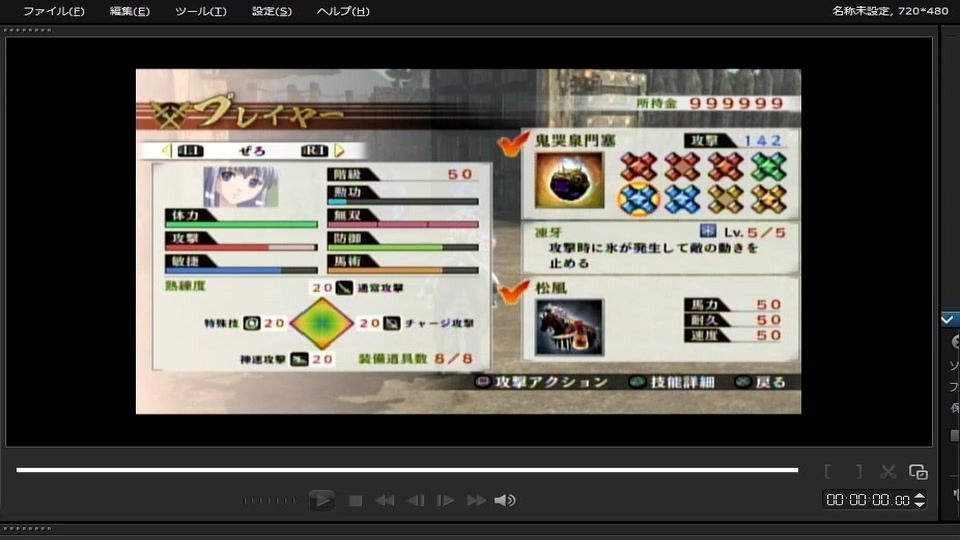Click the 戻る label in preview
Image resolution: width=960 pixels, height=540 pixels.
pos(770,382)
